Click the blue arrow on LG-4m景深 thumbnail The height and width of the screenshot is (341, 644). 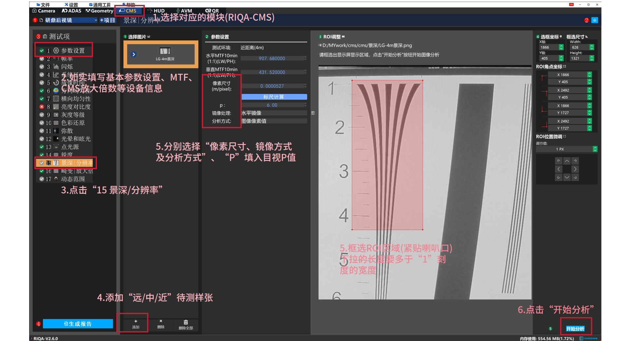[134, 54]
